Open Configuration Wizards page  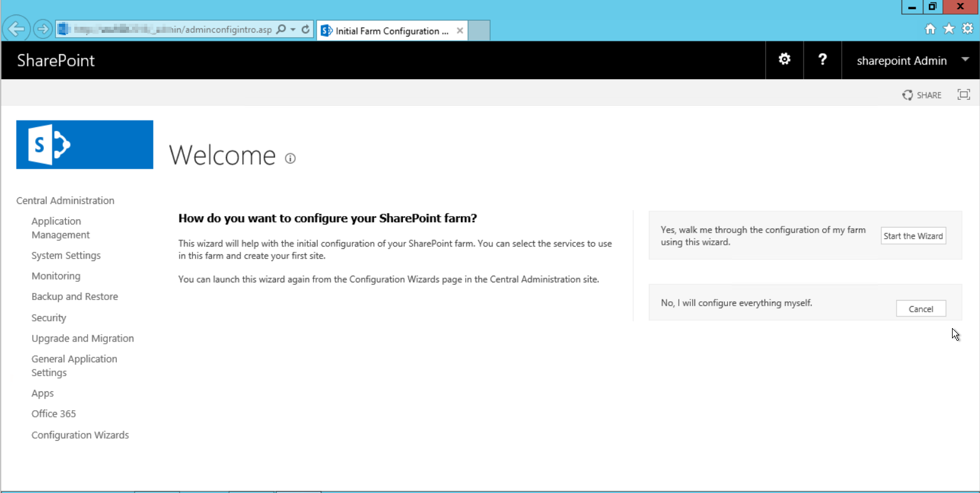tap(80, 435)
